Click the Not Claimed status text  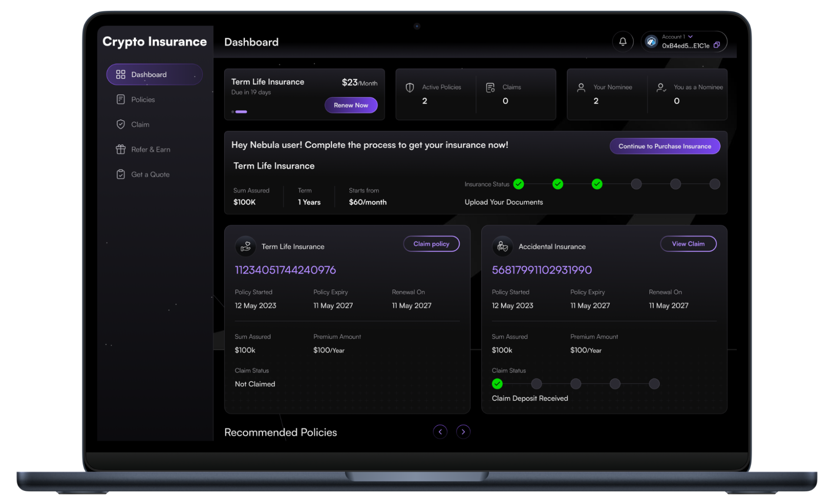click(255, 384)
